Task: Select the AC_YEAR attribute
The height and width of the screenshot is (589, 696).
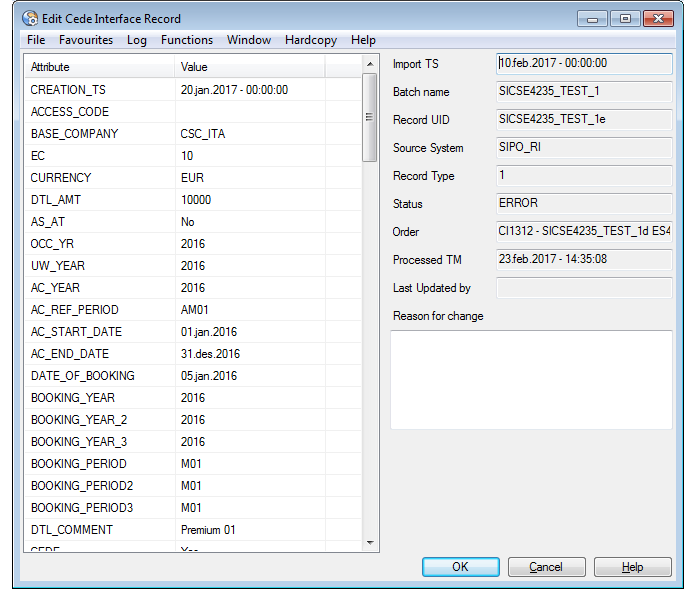Action: pos(55,288)
